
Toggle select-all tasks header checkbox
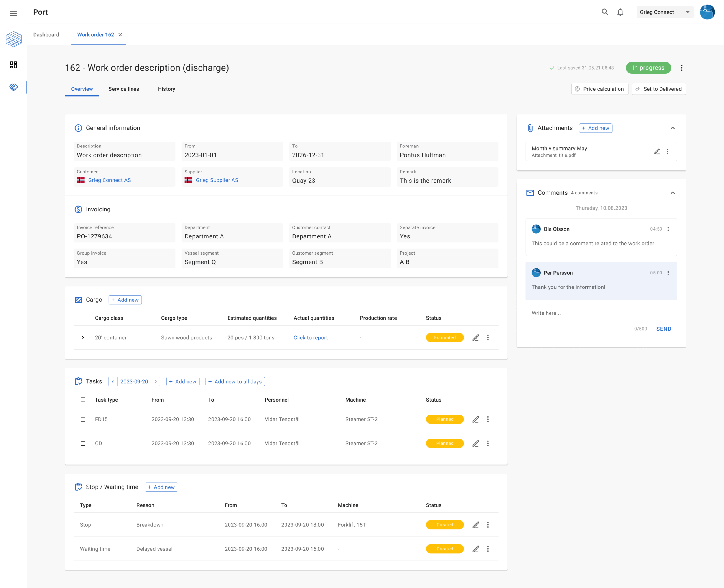[x=83, y=400]
